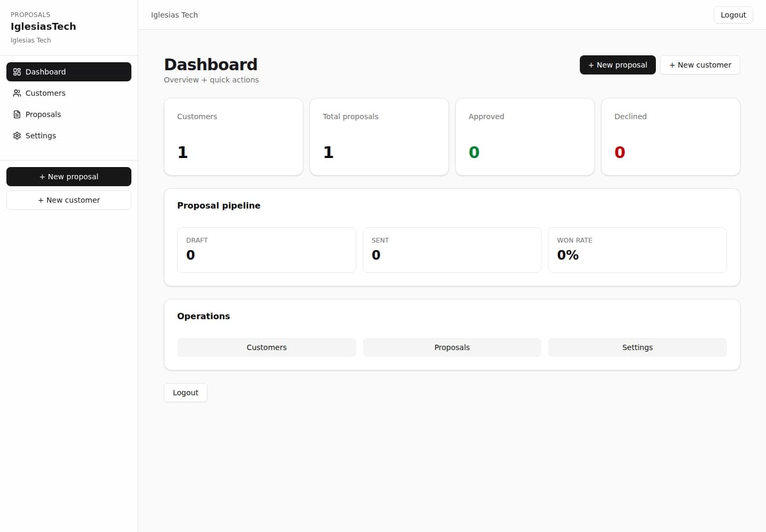Open Settings from the Operations panel
The image size is (766, 532).
pos(637,347)
